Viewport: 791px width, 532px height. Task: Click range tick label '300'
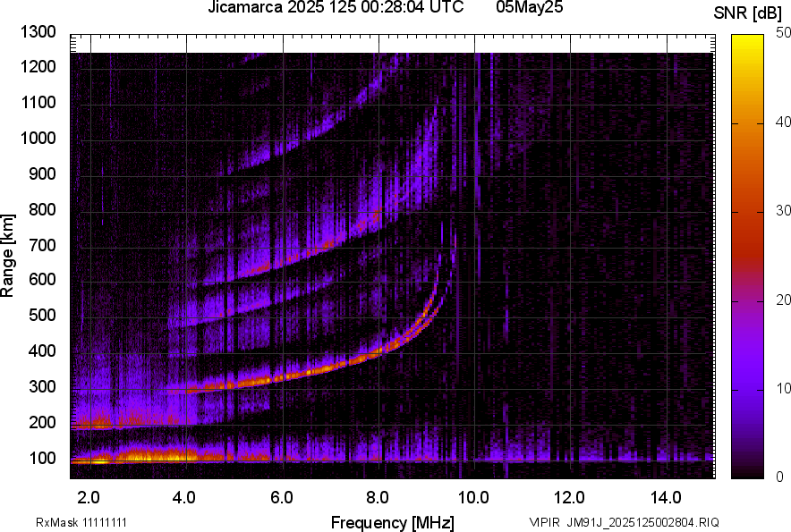[42, 387]
